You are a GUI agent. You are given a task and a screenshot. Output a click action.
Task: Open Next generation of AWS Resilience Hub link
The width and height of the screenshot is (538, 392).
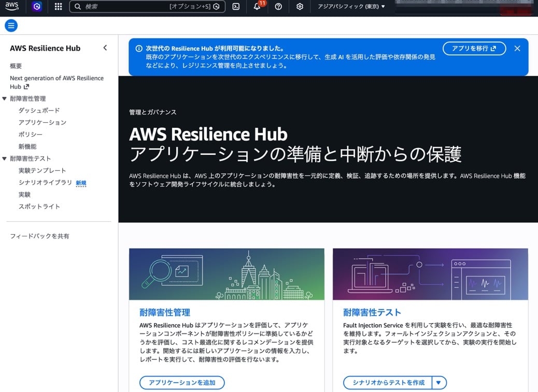click(56, 82)
